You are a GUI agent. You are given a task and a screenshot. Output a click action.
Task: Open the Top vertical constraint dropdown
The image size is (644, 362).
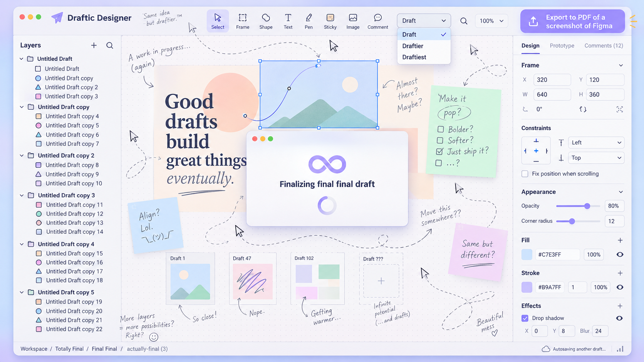pos(596,158)
